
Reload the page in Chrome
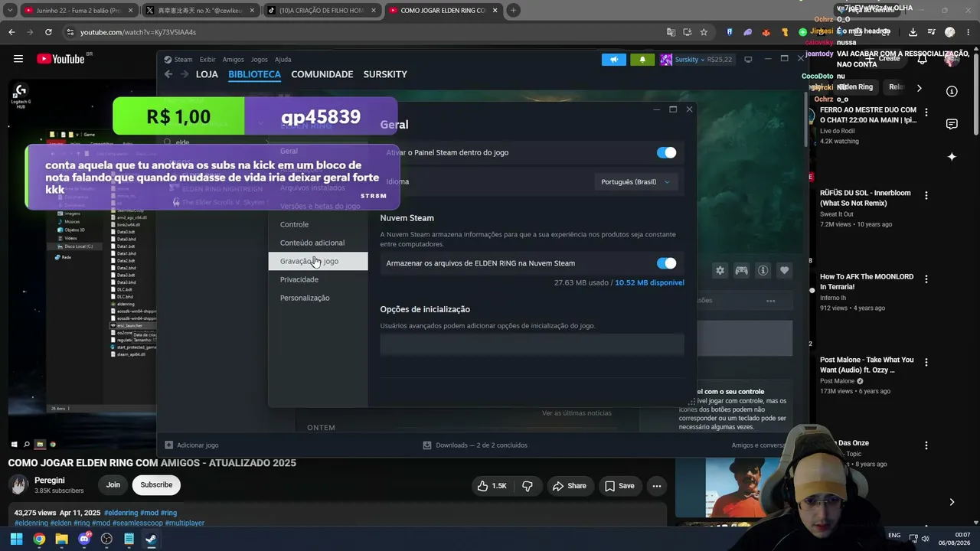point(48,32)
